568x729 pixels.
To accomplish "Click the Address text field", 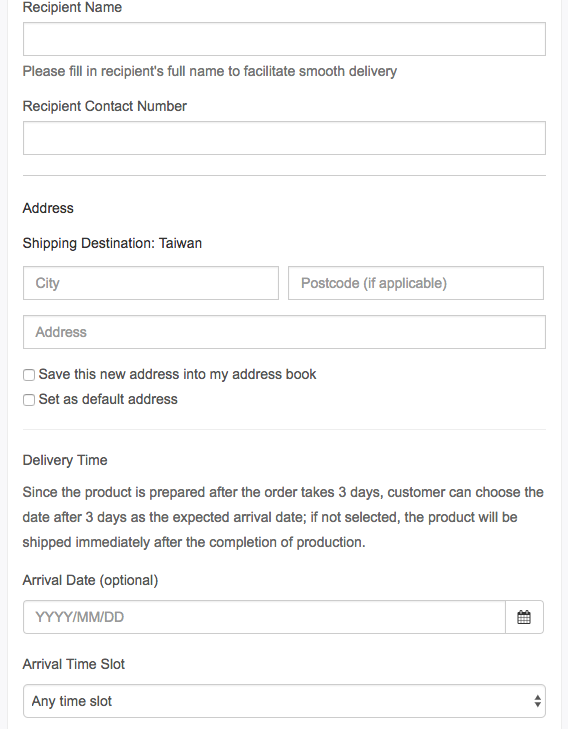I will click(284, 332).
